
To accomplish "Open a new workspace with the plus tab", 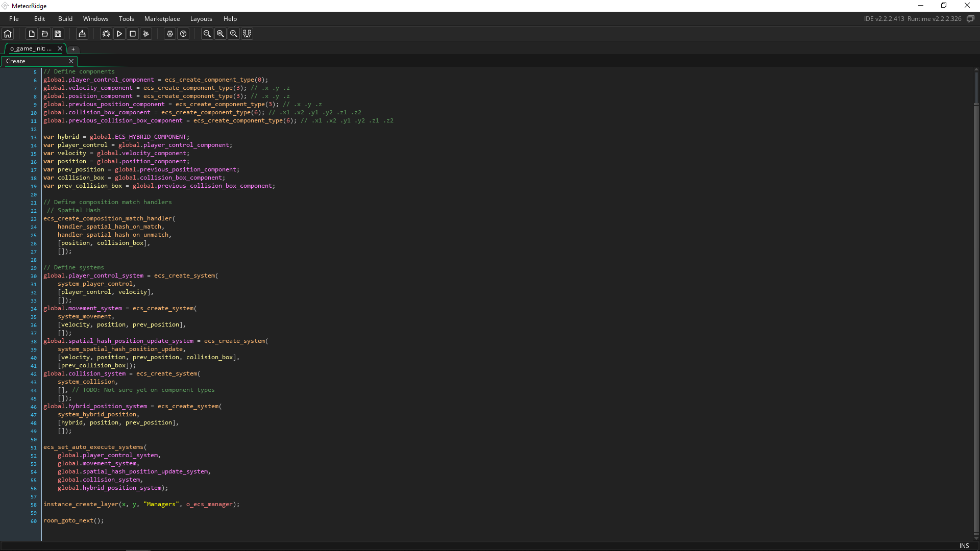I will point(73,49).
